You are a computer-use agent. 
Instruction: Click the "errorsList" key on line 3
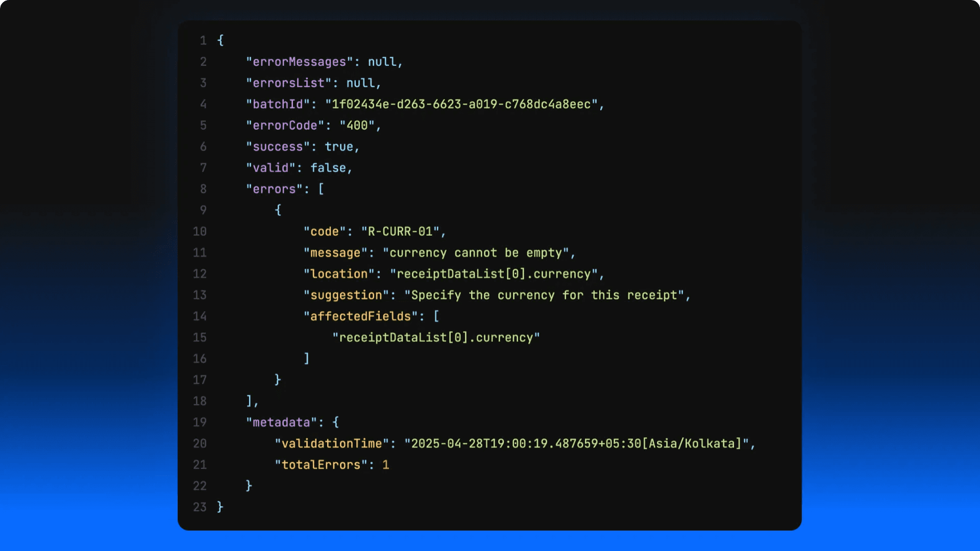coord(288,83)
